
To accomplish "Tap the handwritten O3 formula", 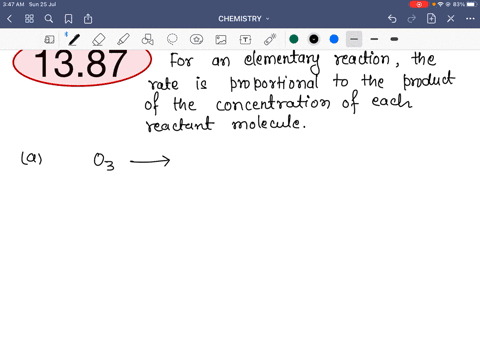I will click(104, 162).
